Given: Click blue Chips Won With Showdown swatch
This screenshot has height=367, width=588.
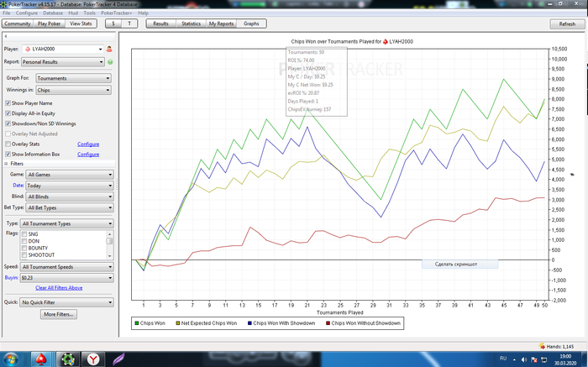Looking at the screenshot, I should (x=249, y=323).
